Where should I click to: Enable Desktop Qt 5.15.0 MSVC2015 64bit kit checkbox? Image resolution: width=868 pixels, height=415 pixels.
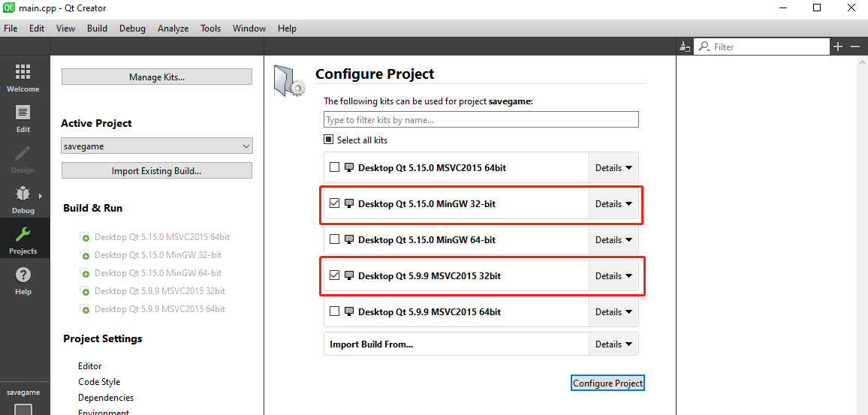(334, 167)
